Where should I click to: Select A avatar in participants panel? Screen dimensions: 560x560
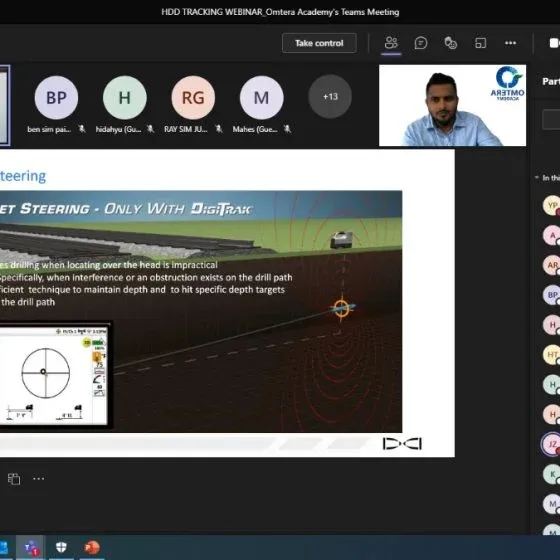coord(552,235)
